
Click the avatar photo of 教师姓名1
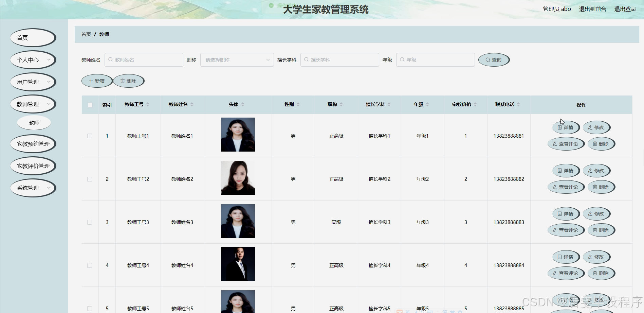238,135
